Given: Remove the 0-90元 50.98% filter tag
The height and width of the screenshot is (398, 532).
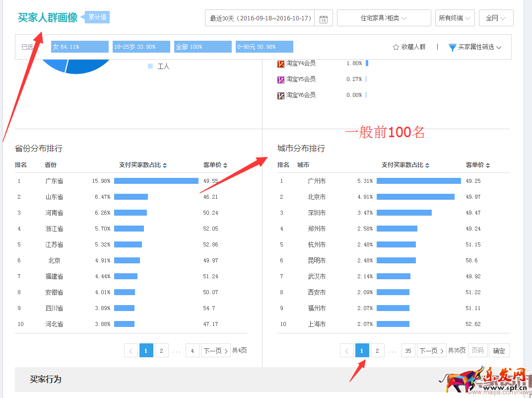Looking at the screenshot, I should (x=264, y=47).
